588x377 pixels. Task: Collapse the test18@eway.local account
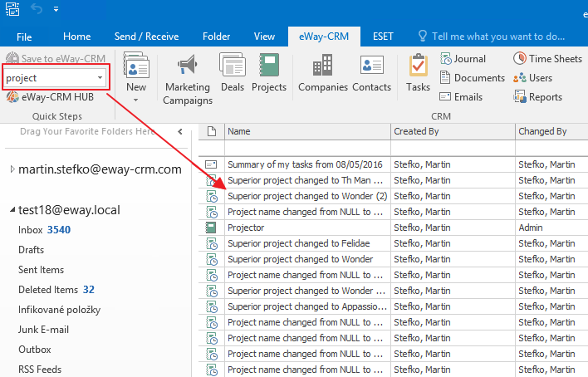point(12,210)
